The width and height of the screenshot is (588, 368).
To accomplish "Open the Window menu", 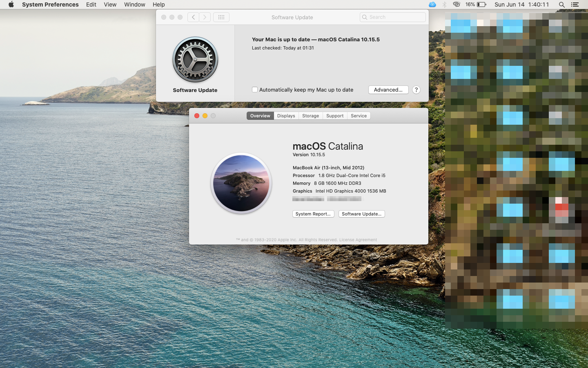I will [134, 4].
